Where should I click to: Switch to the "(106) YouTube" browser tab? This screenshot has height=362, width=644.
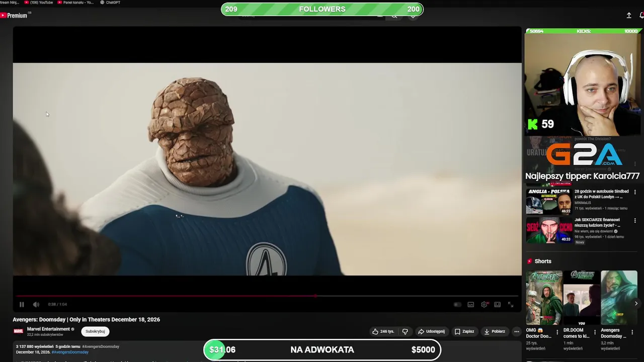tap(39, 3)
